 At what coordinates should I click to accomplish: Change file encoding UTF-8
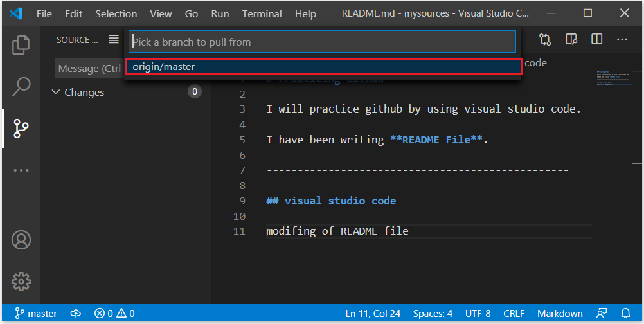point(478,314)
